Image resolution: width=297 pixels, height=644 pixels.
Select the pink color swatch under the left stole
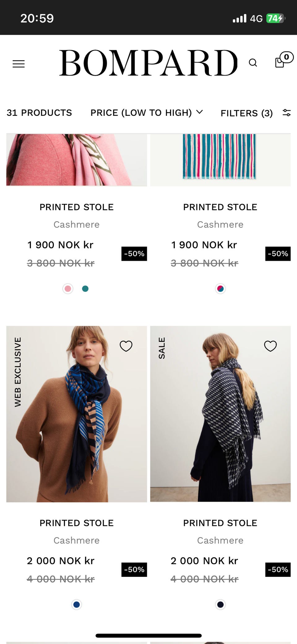tap(68, 288)
